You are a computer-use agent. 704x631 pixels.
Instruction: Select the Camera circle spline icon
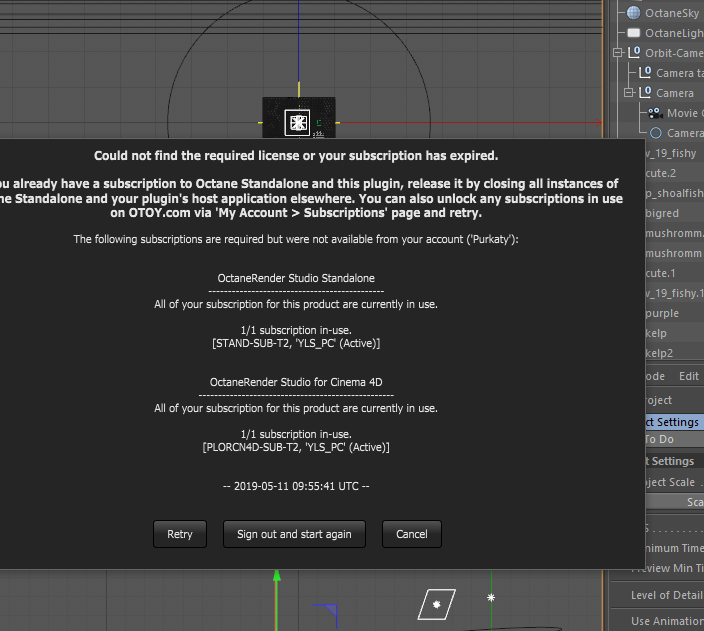click(x=656, y=133)
